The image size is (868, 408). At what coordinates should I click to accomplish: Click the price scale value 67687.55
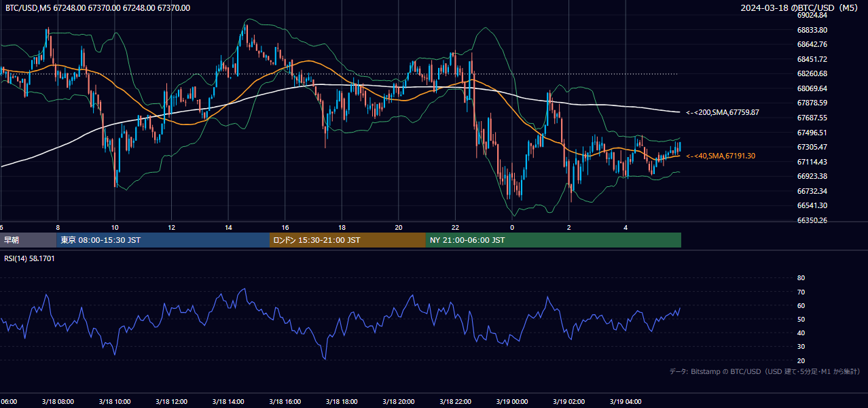[x=812, y=118]
